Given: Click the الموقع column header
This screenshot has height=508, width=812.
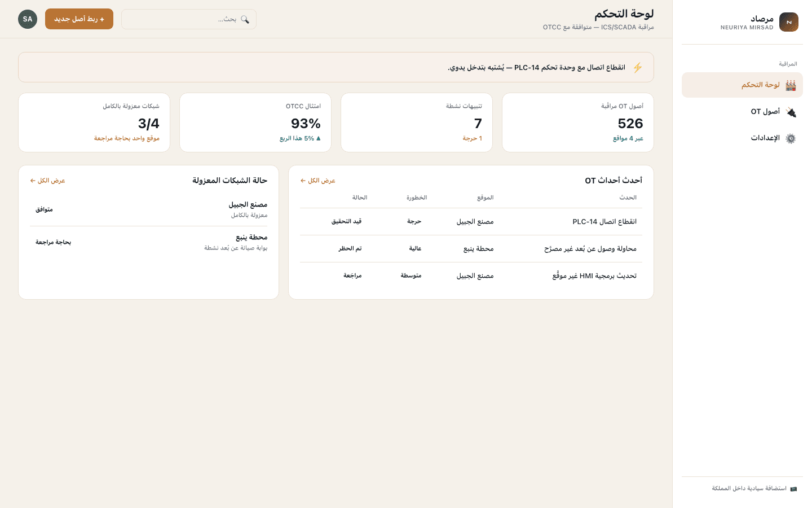Looking at the screenshot, I should 486,198.
